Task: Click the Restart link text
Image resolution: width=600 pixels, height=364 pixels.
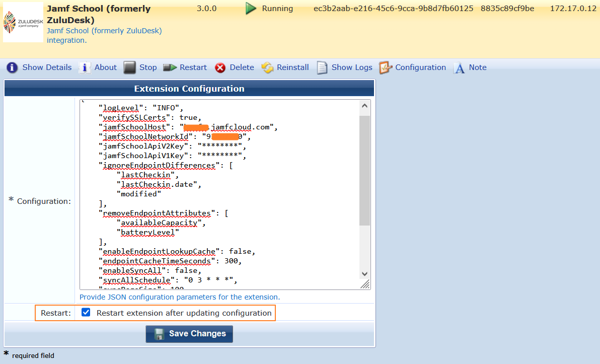Action: coord(193,67)
